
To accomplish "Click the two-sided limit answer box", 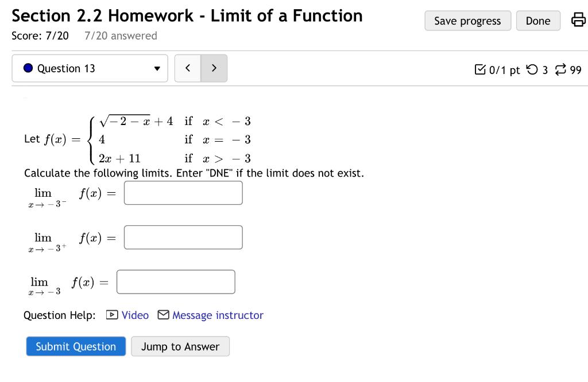I will pos(176,281).
